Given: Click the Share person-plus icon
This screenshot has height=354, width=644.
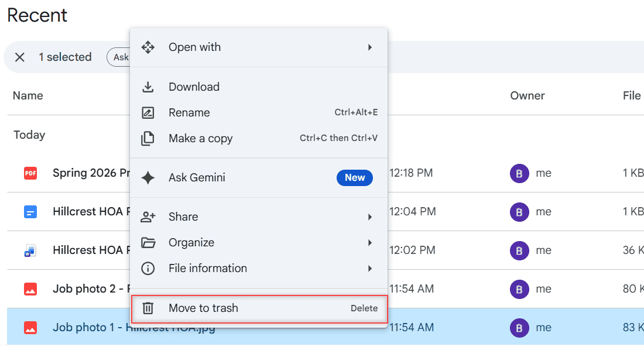Looking at the screenshot, I should [148, 217].
